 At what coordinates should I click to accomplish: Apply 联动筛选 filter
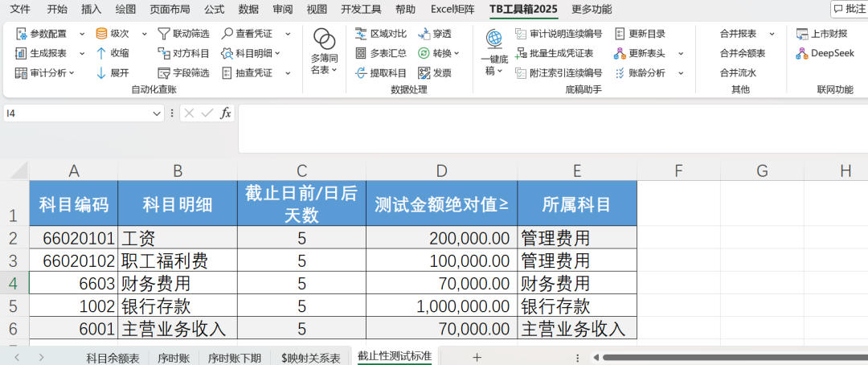[184, 34]
